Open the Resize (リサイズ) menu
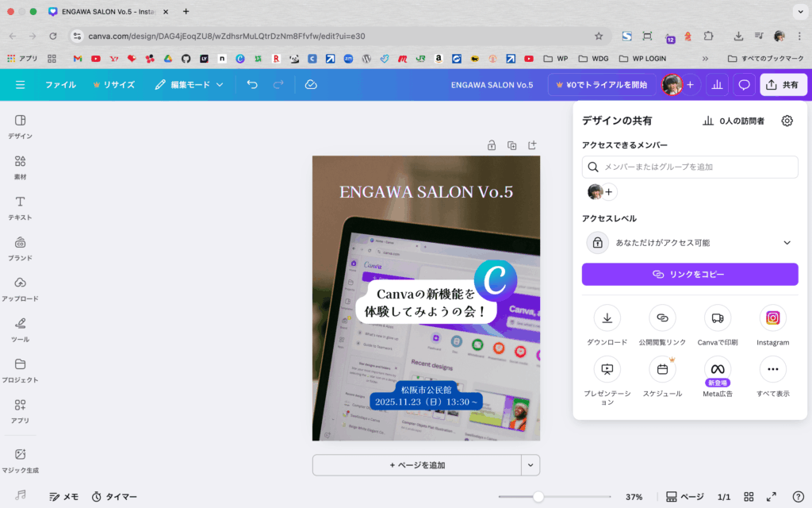 tap(113, 84)
